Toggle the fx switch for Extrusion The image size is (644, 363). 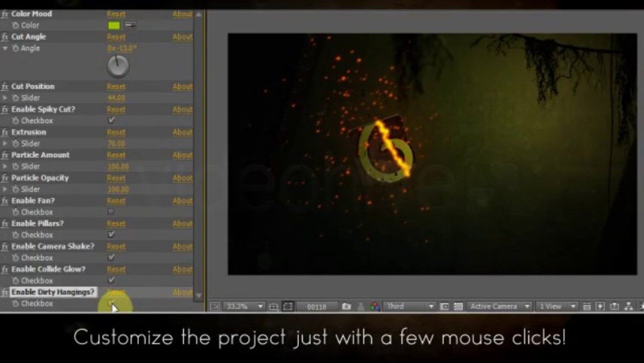coord(5,132)
